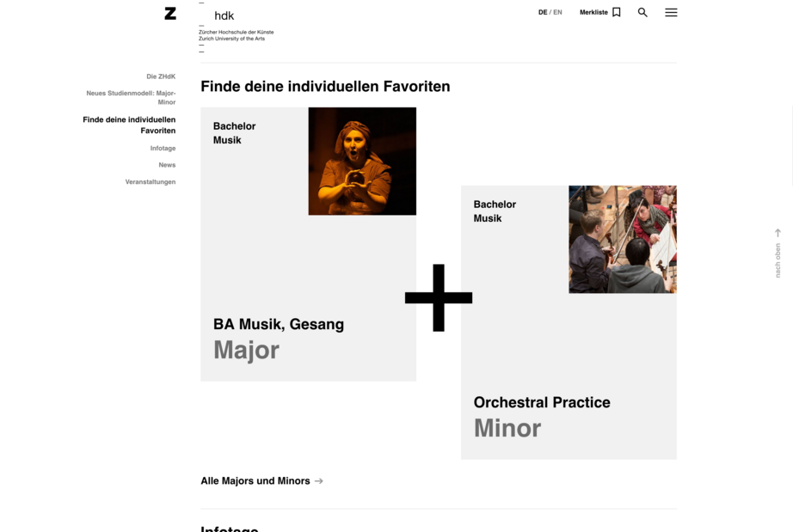Open Neues Studienmodell: Major-Minor sidebar item
This screenshot has width=793, height=532.
131,97
